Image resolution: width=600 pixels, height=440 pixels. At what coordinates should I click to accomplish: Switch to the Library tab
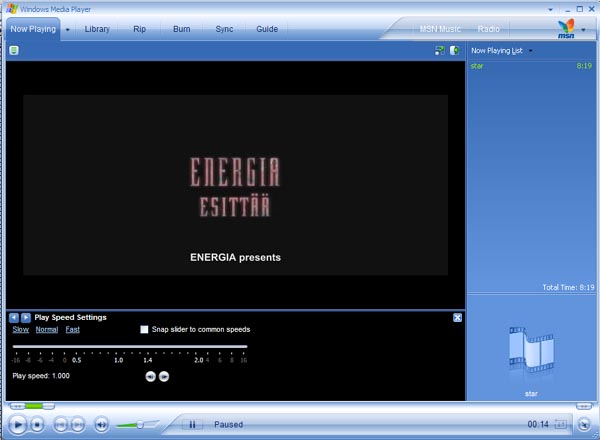pyautogui.click(x=97, y=29)
